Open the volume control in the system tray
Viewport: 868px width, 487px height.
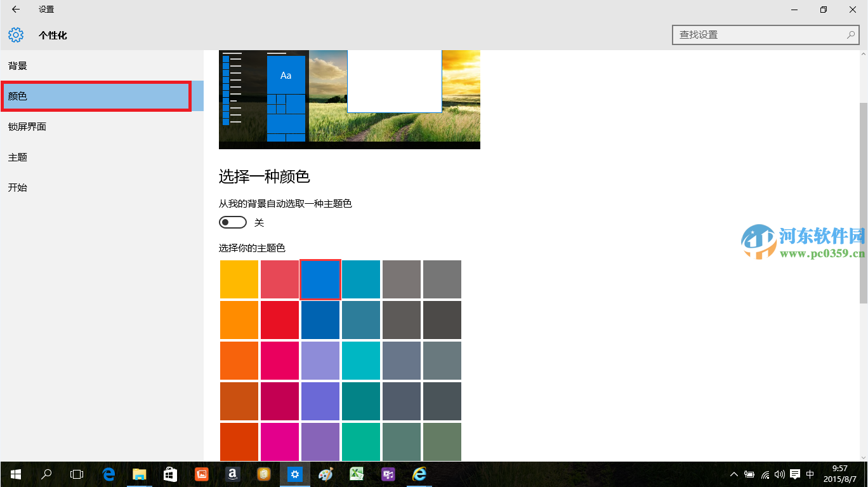779,474
